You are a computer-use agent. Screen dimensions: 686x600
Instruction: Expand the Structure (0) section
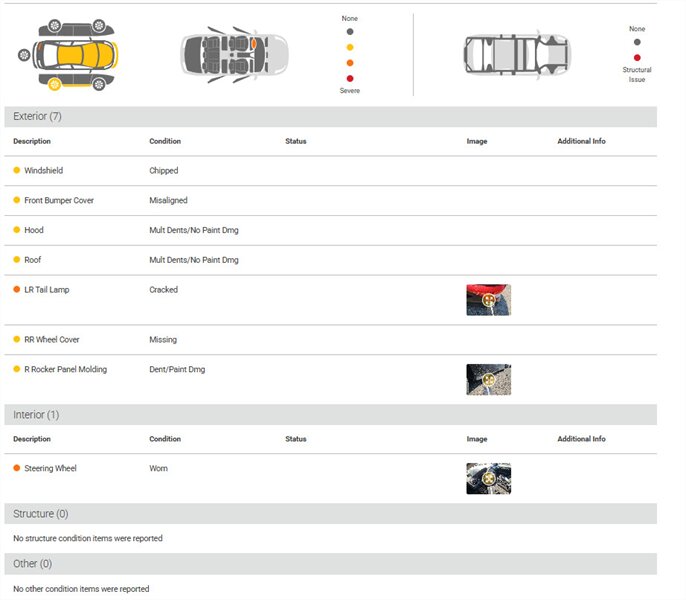[x=40, y=514]
